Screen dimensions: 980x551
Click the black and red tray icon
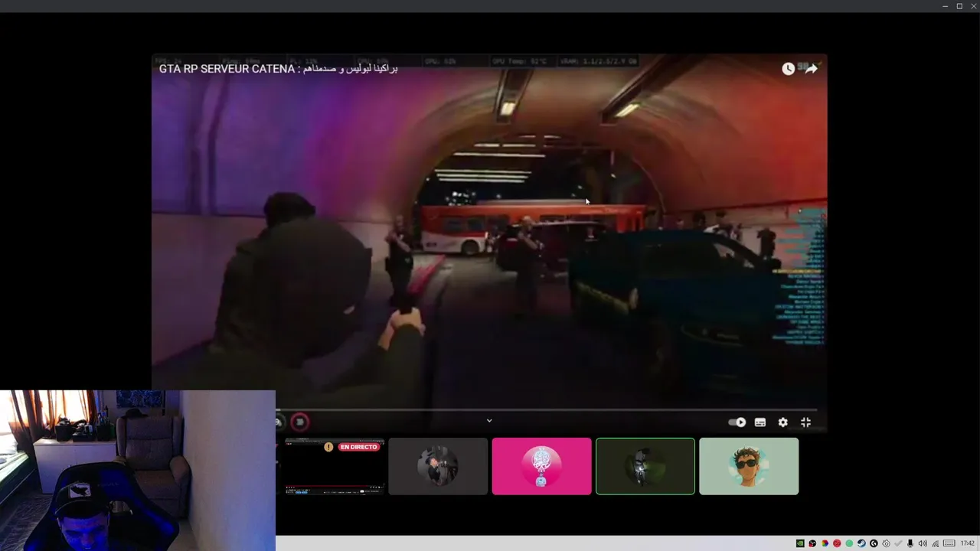(812, 543)
